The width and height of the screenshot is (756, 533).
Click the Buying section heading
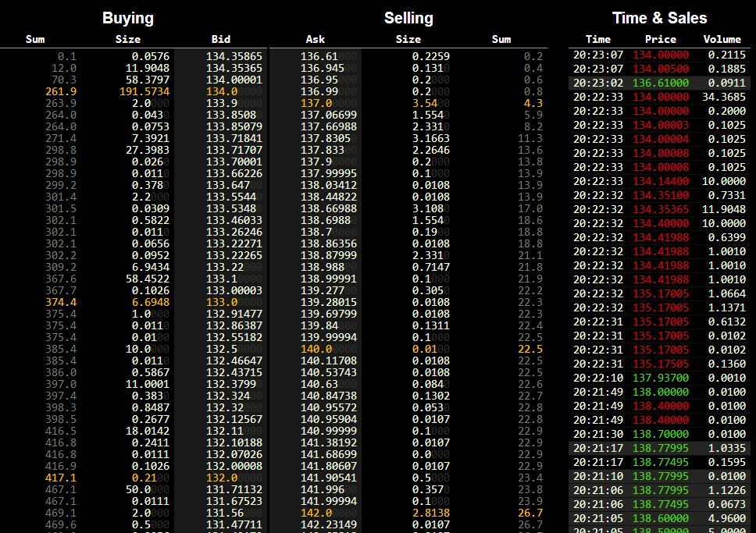tap(128, 18)
